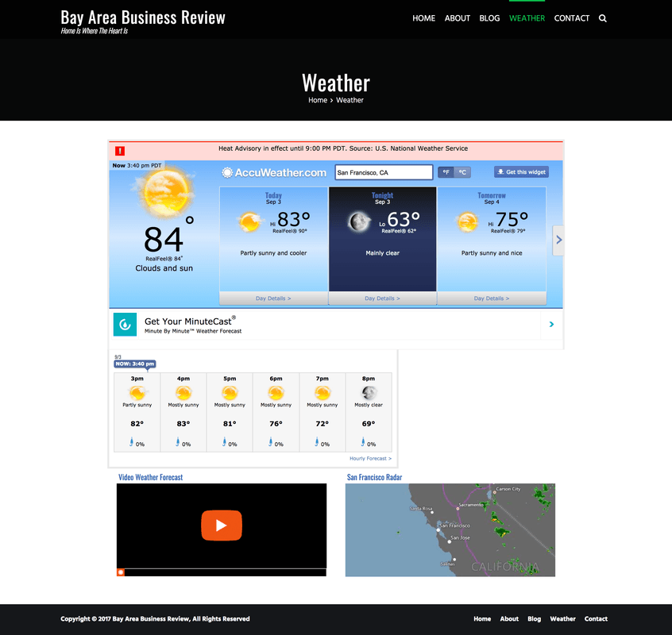Click the red heat advisory alert icon
Image resolution: width=672 pixels, height=635 pixels.
click(x=120, y=151)
